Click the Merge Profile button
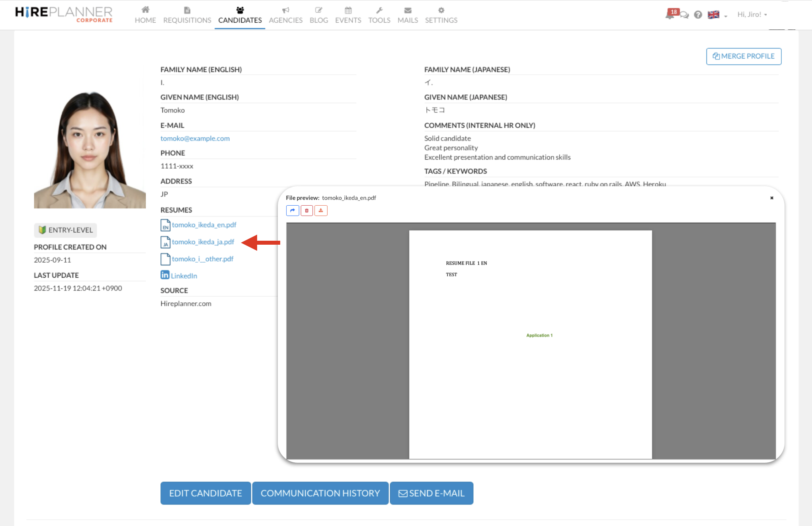The height and width of the screenshot is (526, 812). [x=744, y=56]
